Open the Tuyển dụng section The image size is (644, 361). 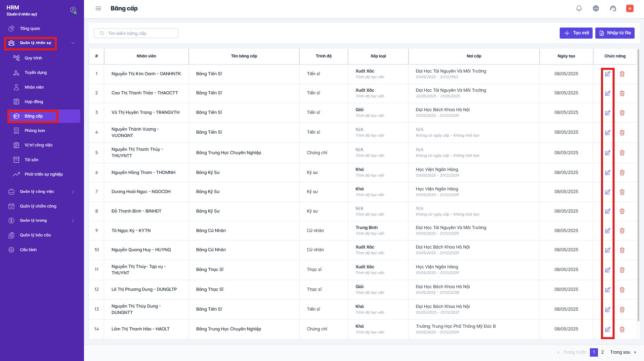click(36, 73)
